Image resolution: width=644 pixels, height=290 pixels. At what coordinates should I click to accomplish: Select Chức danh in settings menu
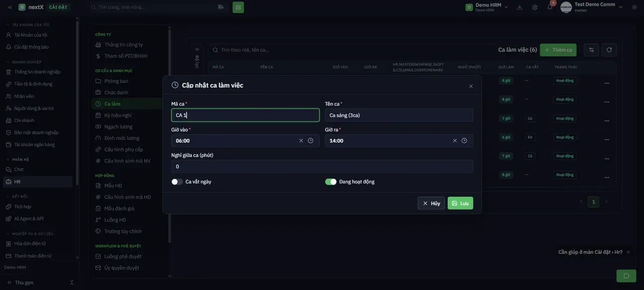coord(116,92)
